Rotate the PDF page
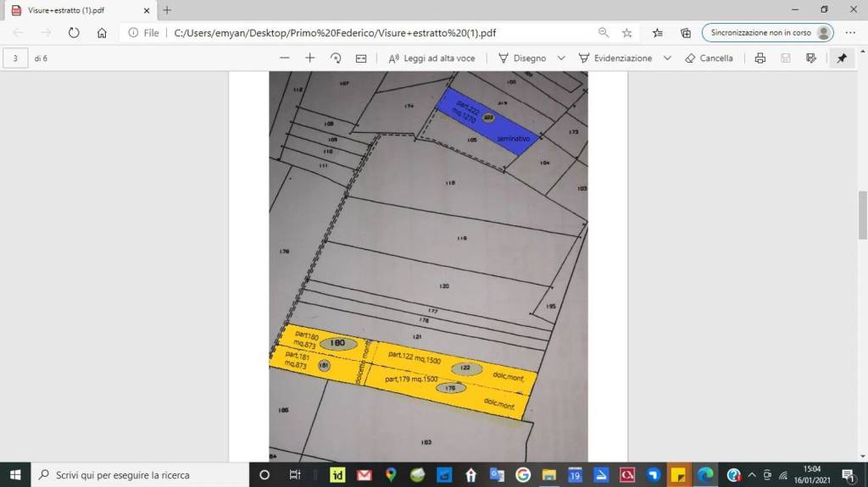868x487 pixels. point(336,58)
